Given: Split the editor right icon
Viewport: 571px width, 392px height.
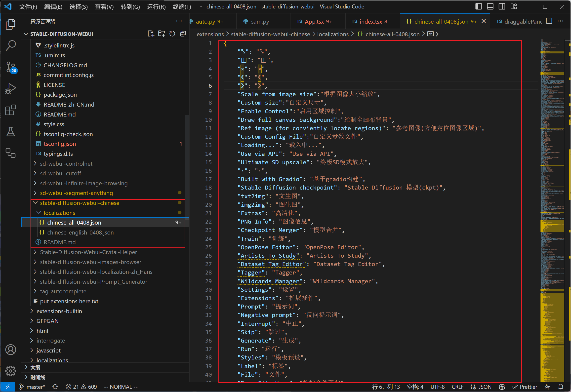Looking at the screenshot, I should click(549, 21).
